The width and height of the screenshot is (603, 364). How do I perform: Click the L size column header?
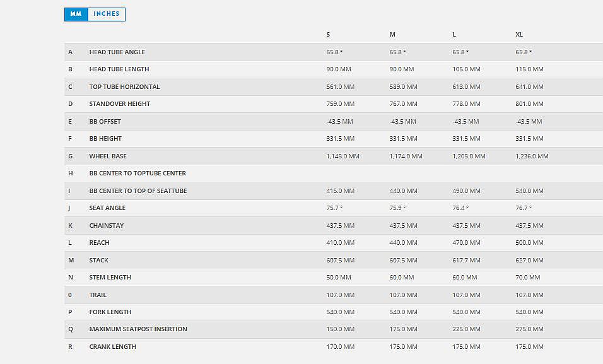pos(455,35)
